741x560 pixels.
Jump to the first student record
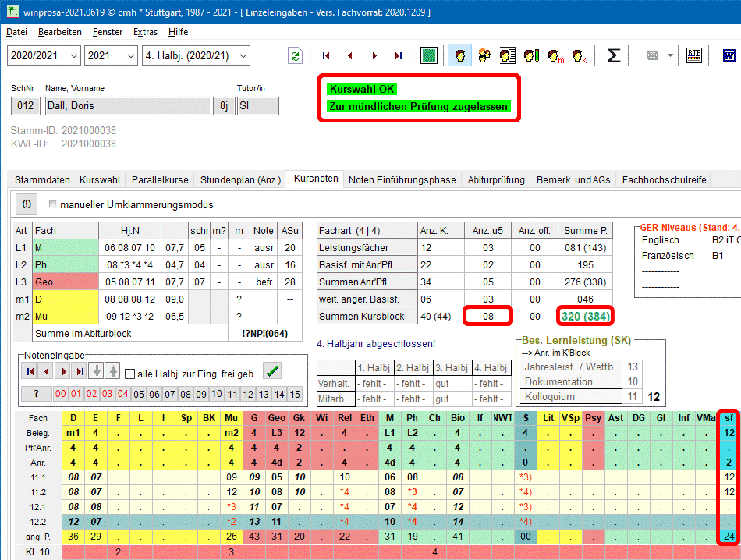coord(326,56)
